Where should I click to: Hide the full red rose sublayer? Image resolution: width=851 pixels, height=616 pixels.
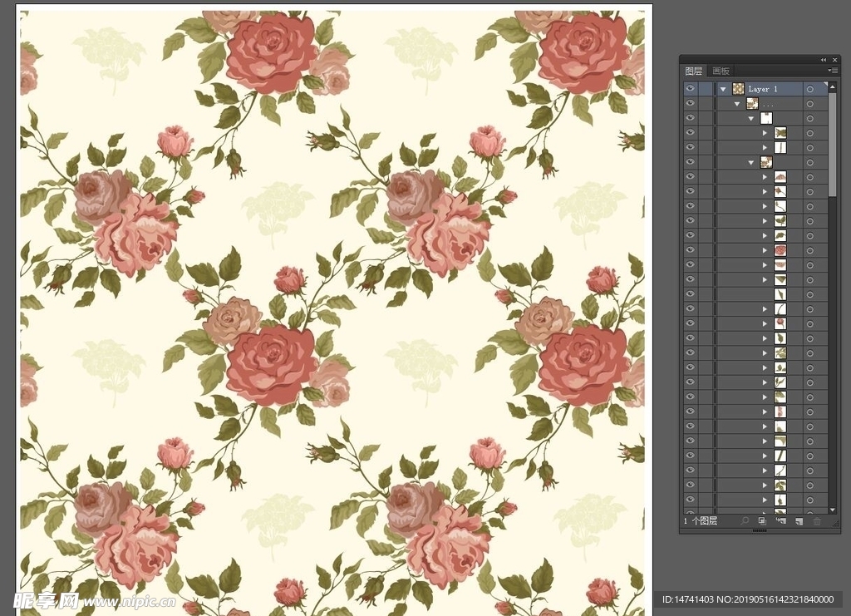pos(690,249)
